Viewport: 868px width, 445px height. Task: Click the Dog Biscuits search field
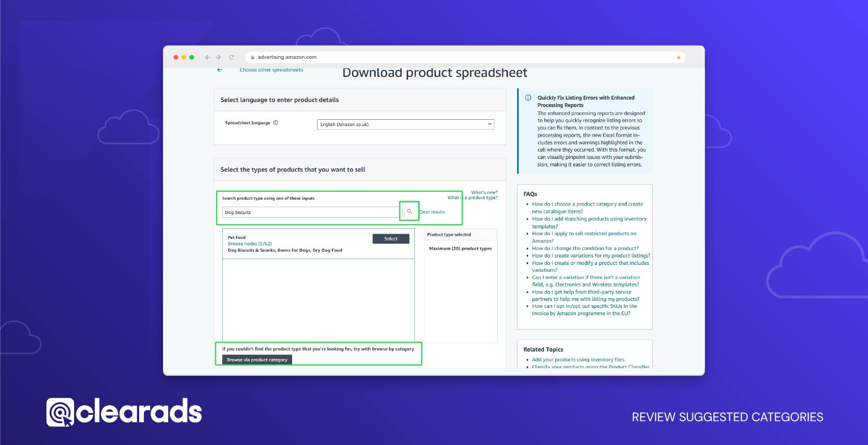pos(312,212)
